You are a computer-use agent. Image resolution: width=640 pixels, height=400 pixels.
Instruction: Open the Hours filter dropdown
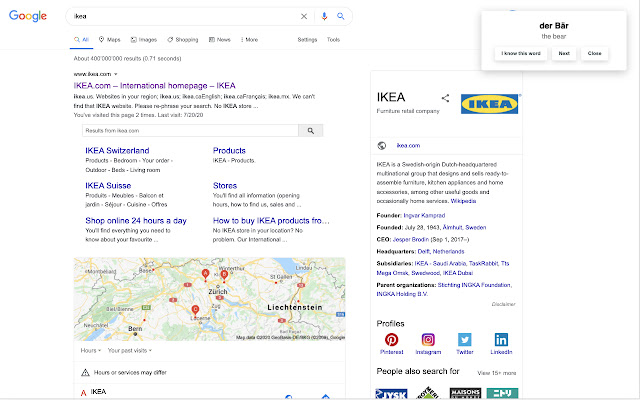[x=91, y=350]
